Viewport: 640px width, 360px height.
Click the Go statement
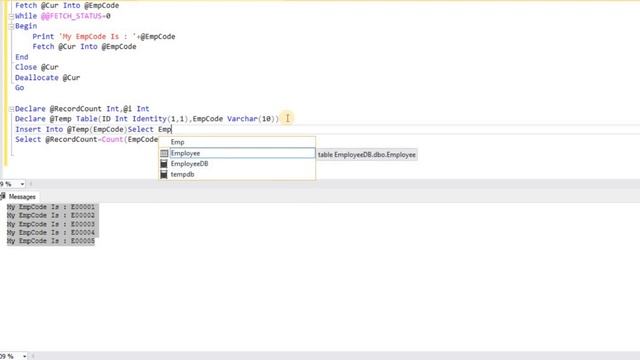click(20, 88)
